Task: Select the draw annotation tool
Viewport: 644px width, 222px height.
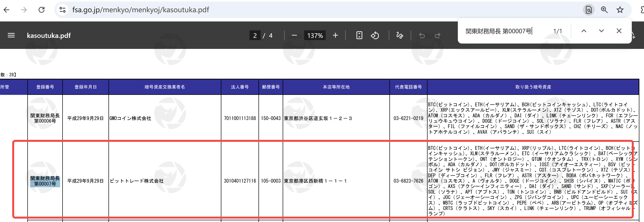Action: click(x=399, y=35)
